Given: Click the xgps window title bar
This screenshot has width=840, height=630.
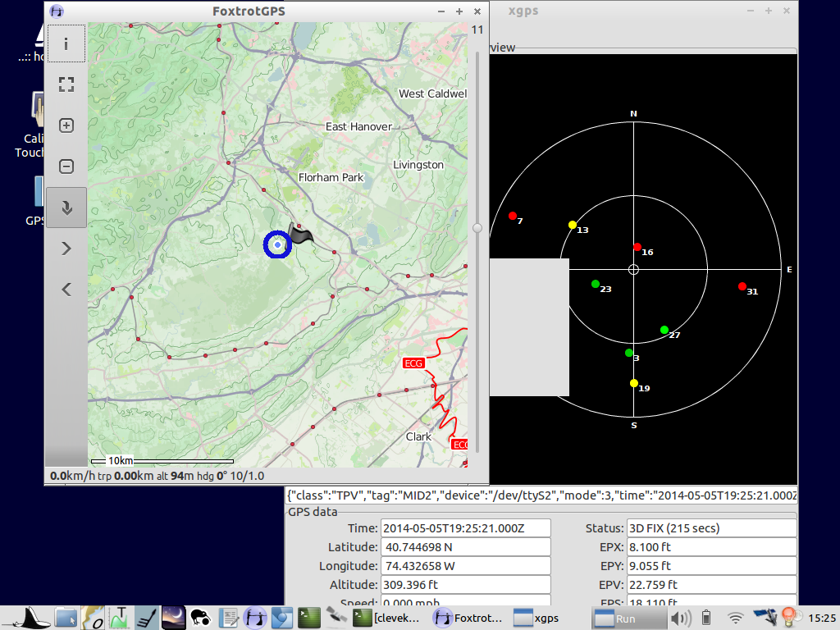Looking at the screenshot, I should pyautogui.click(x=643, y=11).
